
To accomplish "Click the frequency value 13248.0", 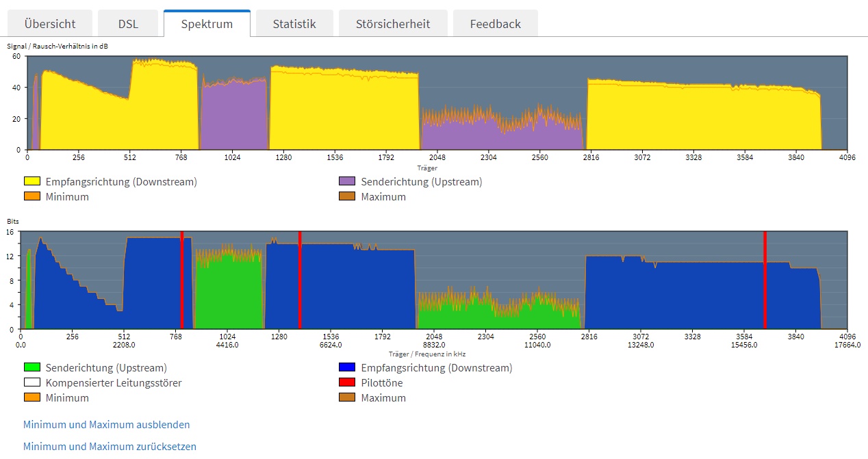I will tap(641, 345).
